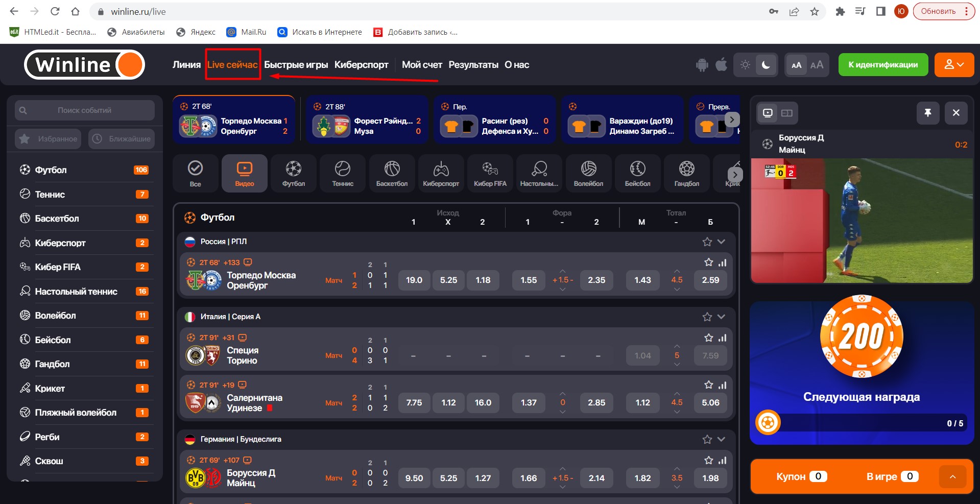Image resolution: width=980 pixels, height=504 pixels.
Task: Raise total line for Боруссия Д match
Action: 677,469
